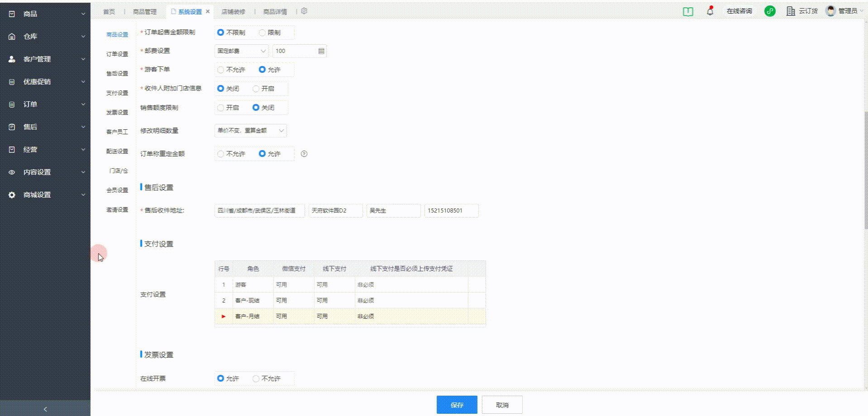Viewport: 868px width, 416px height.
Task: Click the 四川省/成都市 region field
Action: click(x=260, y=211)
